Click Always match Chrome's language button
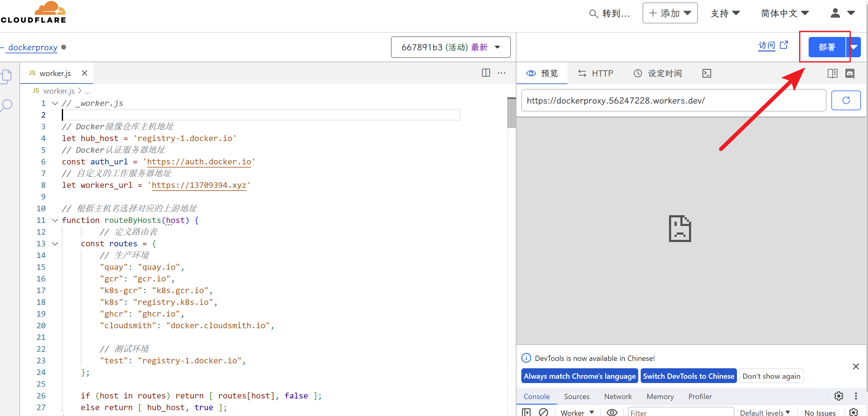Screen dimensions: 868x416 tap(579, 376)
